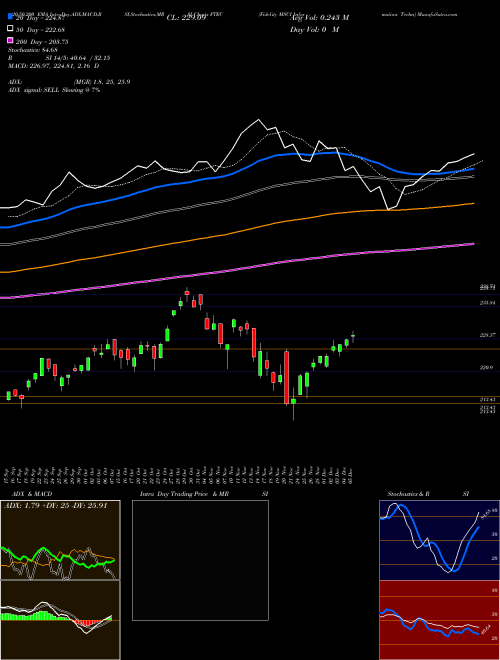Click the 'Stochastics & RSI' panel heading
500x660 pixels.
pos(428,494)
